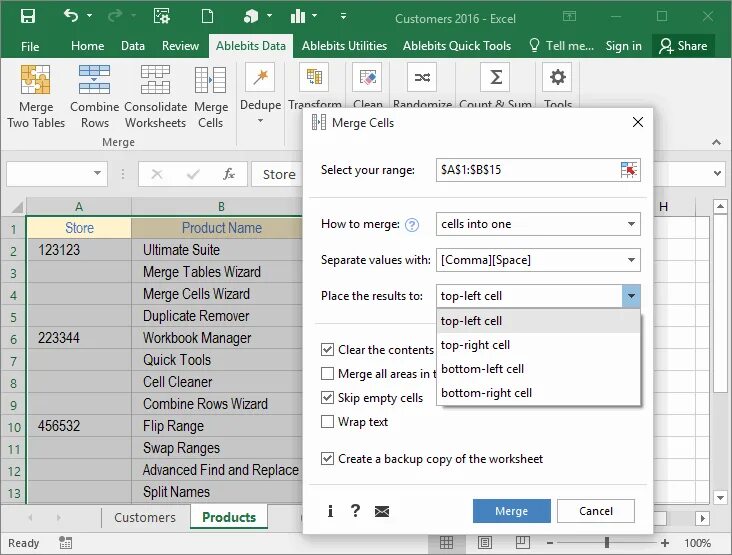Switch to Page Break Preview icon
This screenshot has height=555, width=732.
tap(522, 542)
